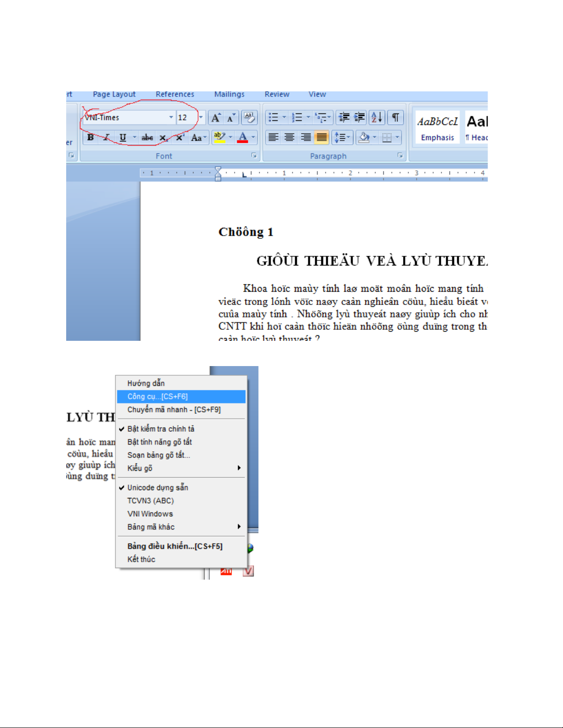This screenshot has width=563, height=728.
Task: Click the Numbering list icon
Action: [x=297, y=118]
